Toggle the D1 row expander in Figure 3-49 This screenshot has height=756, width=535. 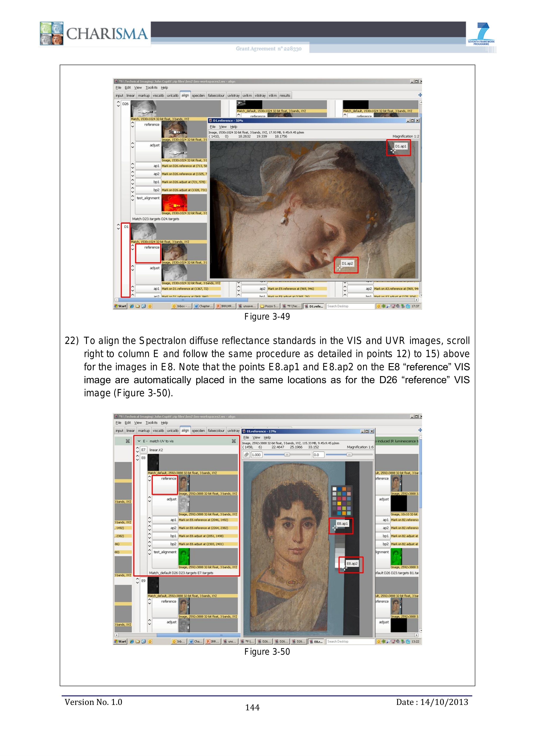[118, 226]
